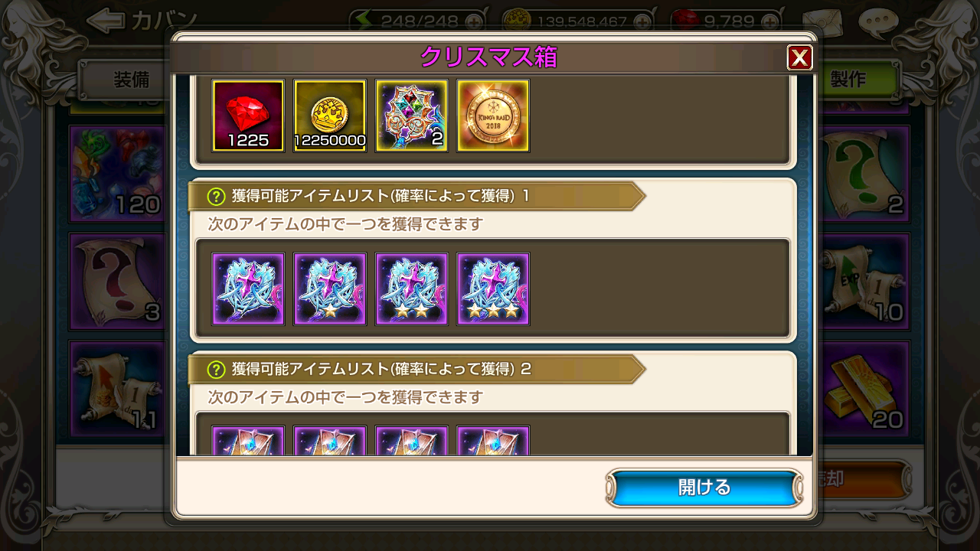Tap the King's Raid 2018 commemorative coin
The image size is (980, 551).
tap(493, 116)
